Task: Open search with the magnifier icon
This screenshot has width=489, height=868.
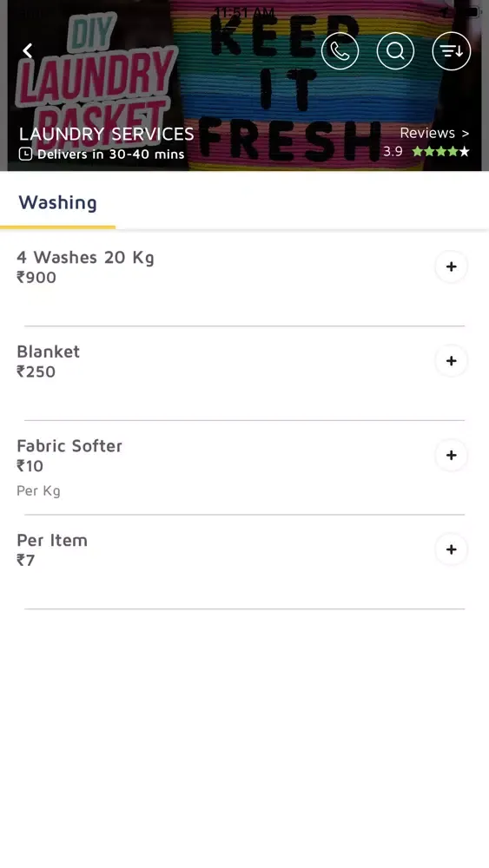Action: 395,51
